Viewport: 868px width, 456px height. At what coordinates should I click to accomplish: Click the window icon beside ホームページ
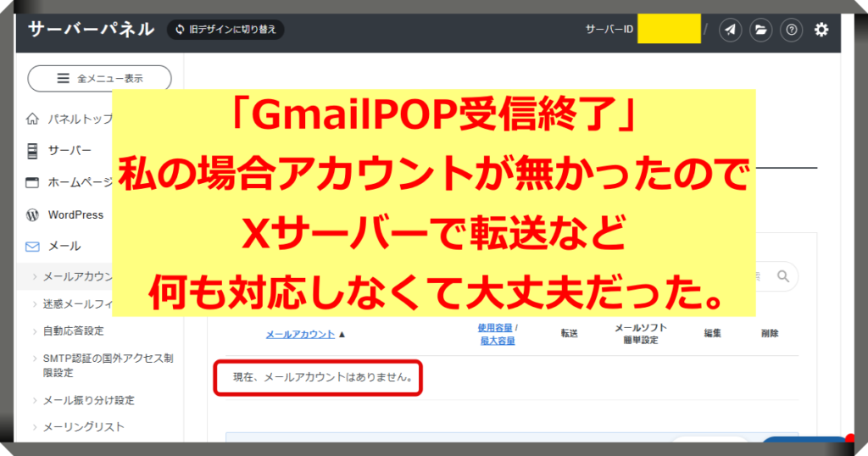pyautogui.click(x=33, y=182)
